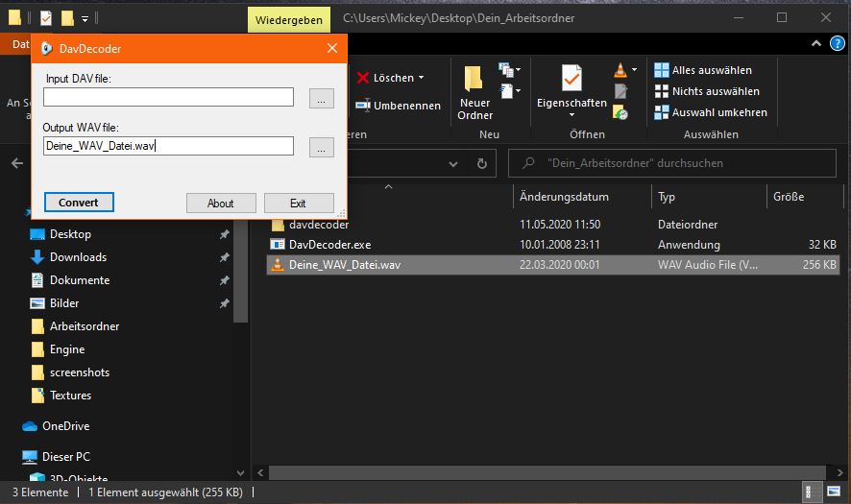This screenshot has height=504, width=851.
Task: Switch to large icons view in status bar
Action: [x=833, y=492]
